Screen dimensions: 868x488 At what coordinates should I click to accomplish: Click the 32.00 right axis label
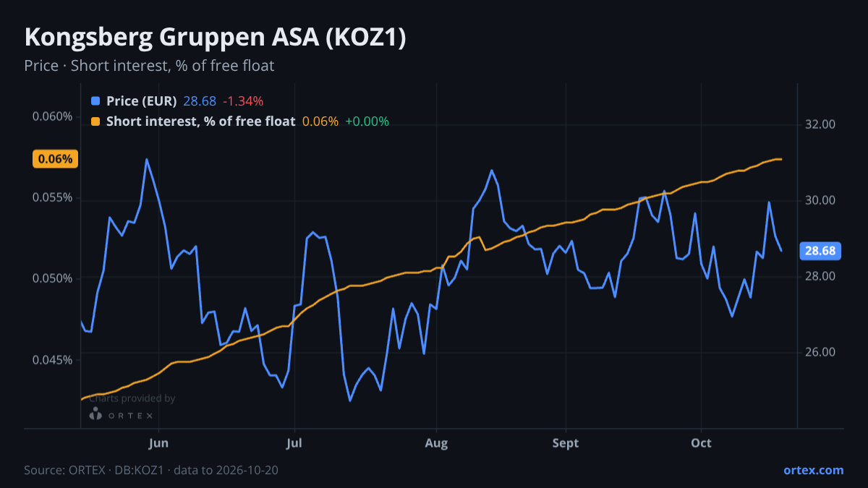(x=820, y=124)
